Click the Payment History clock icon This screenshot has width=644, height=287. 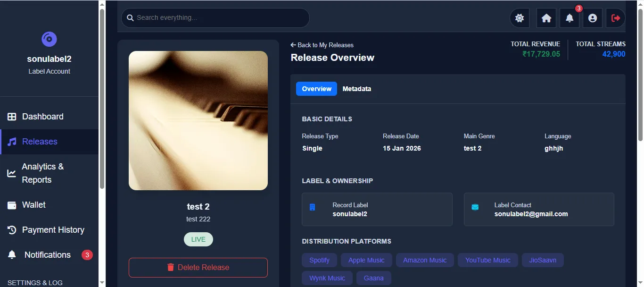tap(12, 230)
